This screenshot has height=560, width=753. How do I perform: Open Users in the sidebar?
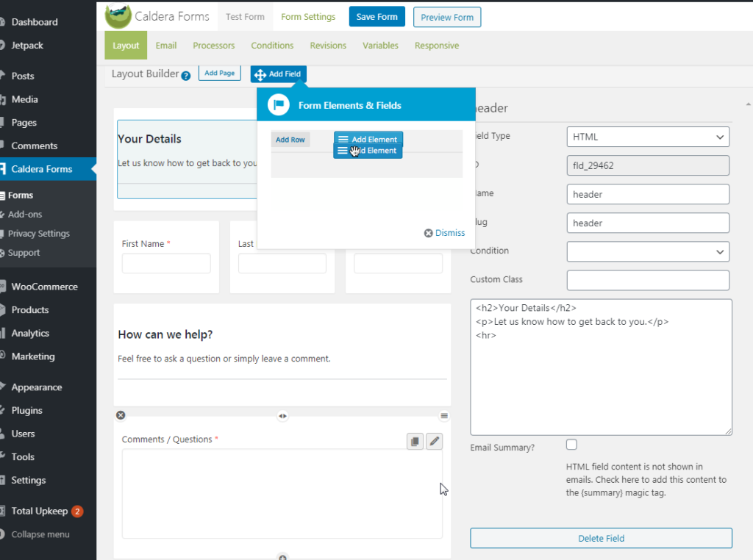pyautogui.click(x=23, y=434)
